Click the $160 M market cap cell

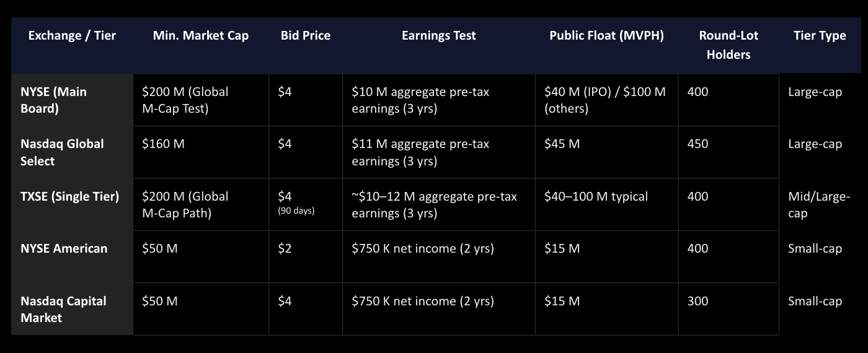(164, 144)
